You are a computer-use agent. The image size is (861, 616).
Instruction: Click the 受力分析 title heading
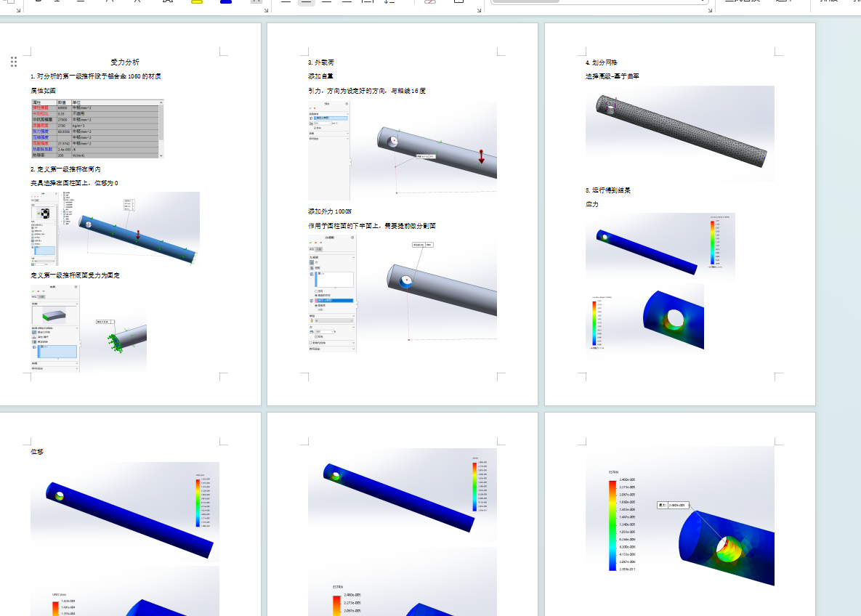(125, 62)
